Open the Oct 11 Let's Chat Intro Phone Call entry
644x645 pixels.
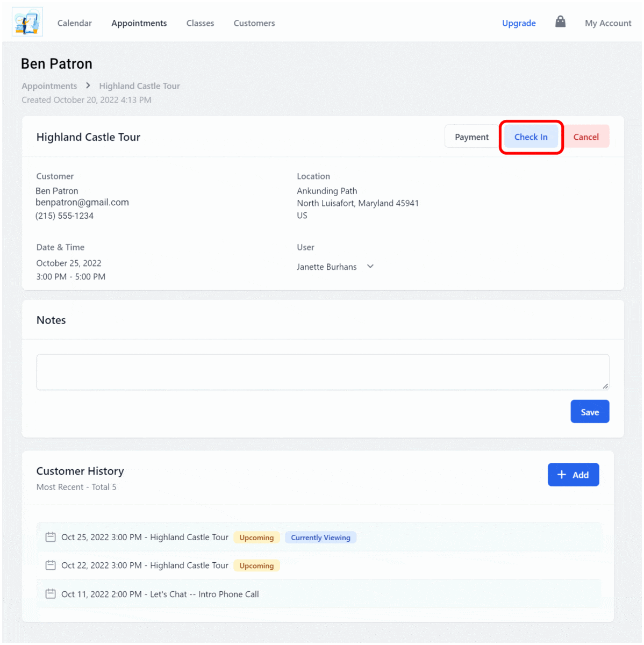319,594
